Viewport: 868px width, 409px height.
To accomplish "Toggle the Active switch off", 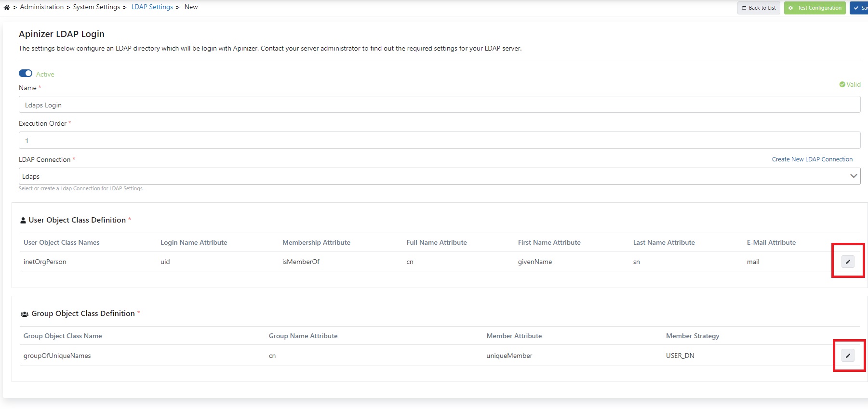I will pos(26,73).
